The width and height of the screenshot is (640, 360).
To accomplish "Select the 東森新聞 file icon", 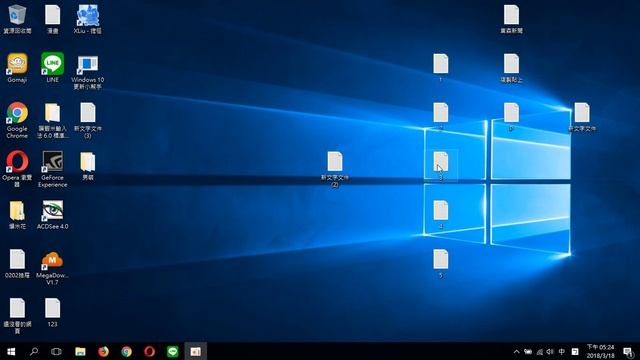I will click(x=511, y=19).
